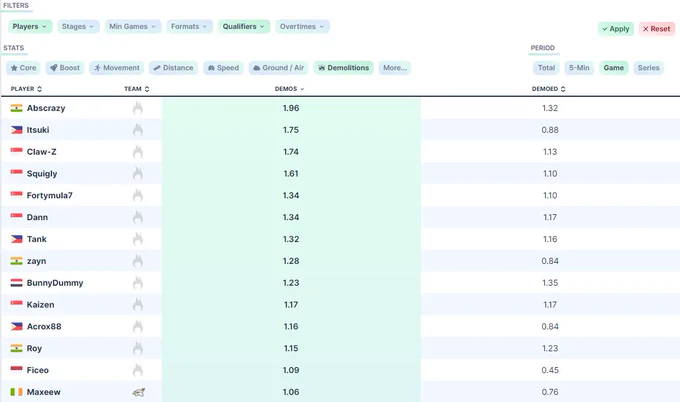Open player Claw-Z's profile

(42, 152)
